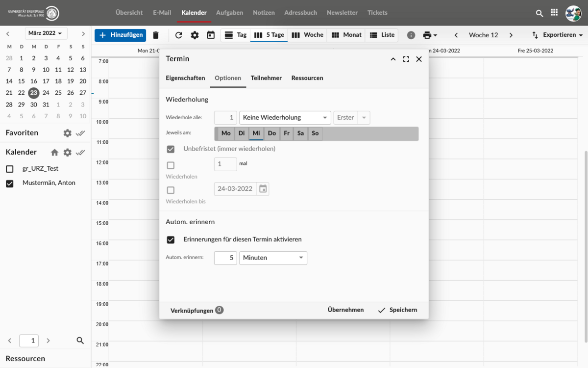Expand the März 2022 month selector
This screenshot has height=368, width=588.
click(46, 33)
